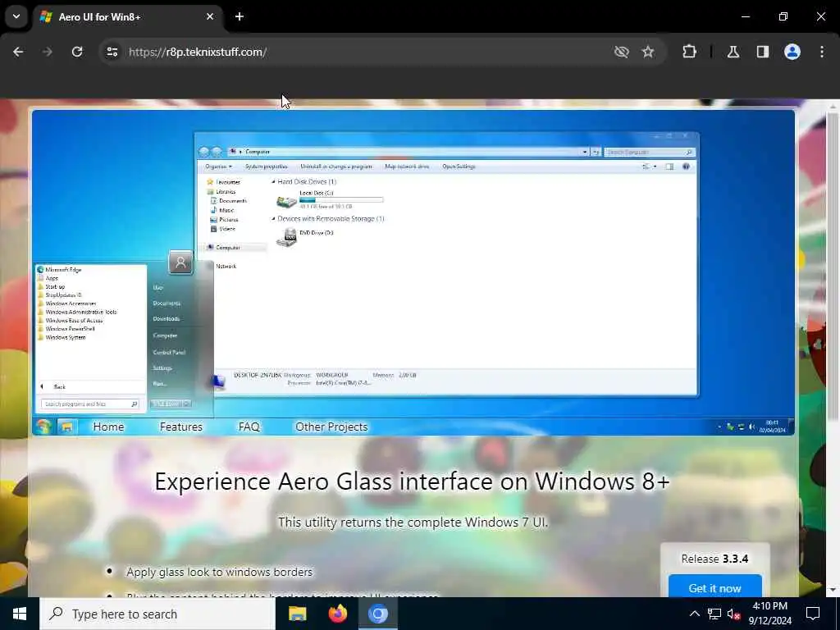Screen dimensions: 840x630
Task: Click the Experience Aero Glass interface heading
Action: [412, 481]
